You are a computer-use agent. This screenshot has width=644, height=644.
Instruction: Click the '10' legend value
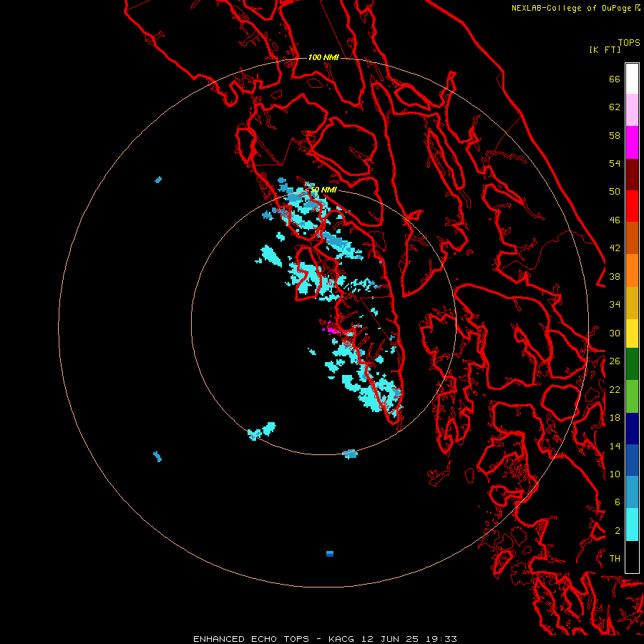coord(615,474)
